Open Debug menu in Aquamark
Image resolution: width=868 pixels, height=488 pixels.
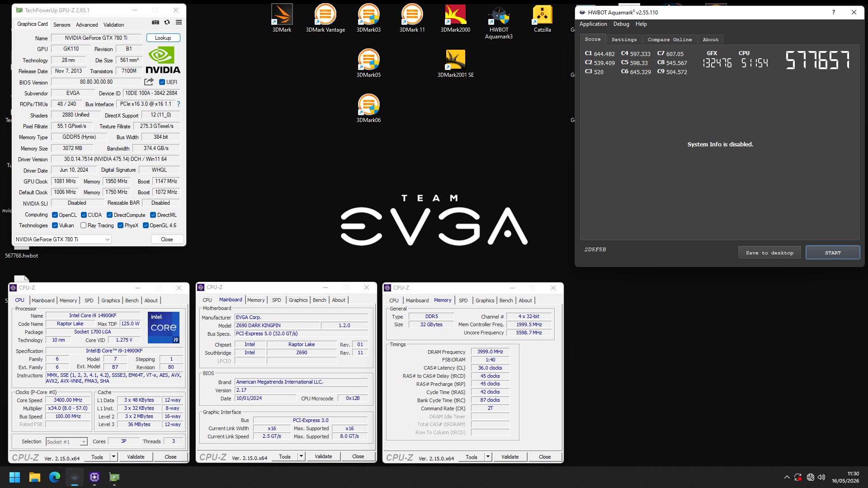click(621, 24)
